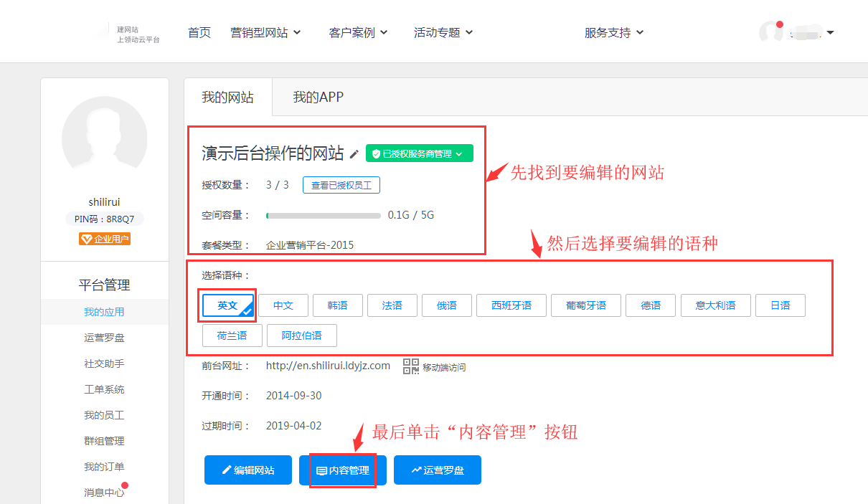The height and width of the screenshot is (504, 868).
Task: Click the 内容管理 button
Action: tap(343, 470)
